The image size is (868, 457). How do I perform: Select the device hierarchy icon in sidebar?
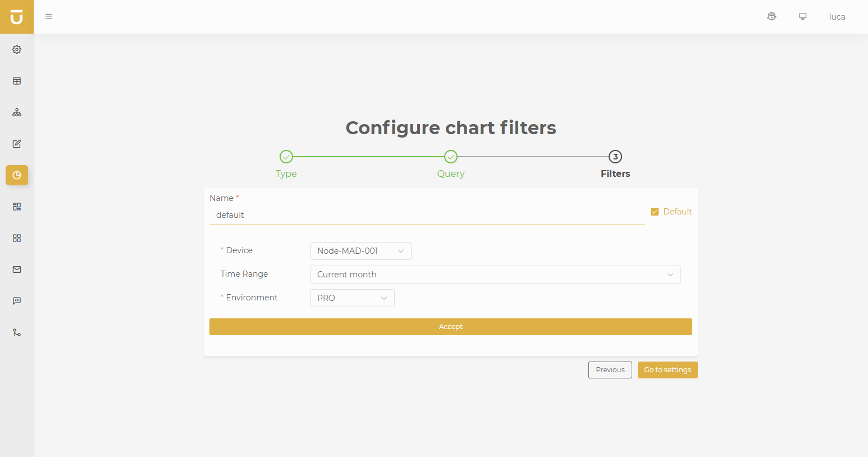click(x=17, y=112)
